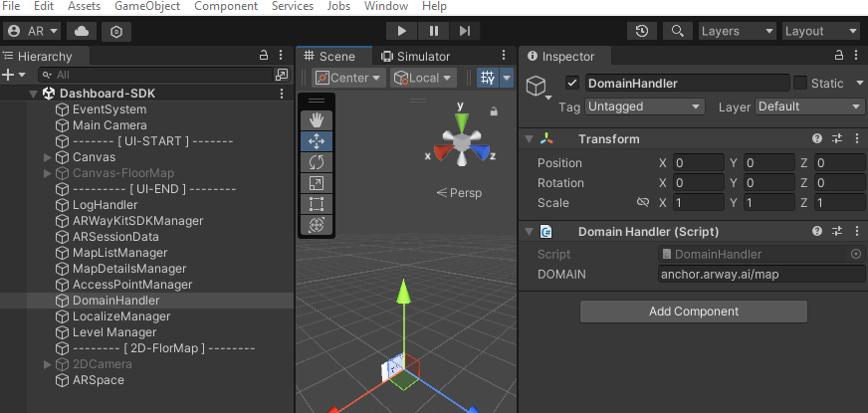Image resolution: width=868 pixels, height=413 pixels.
Task: Enable the Static checkbox
Action: click(800, 84)
